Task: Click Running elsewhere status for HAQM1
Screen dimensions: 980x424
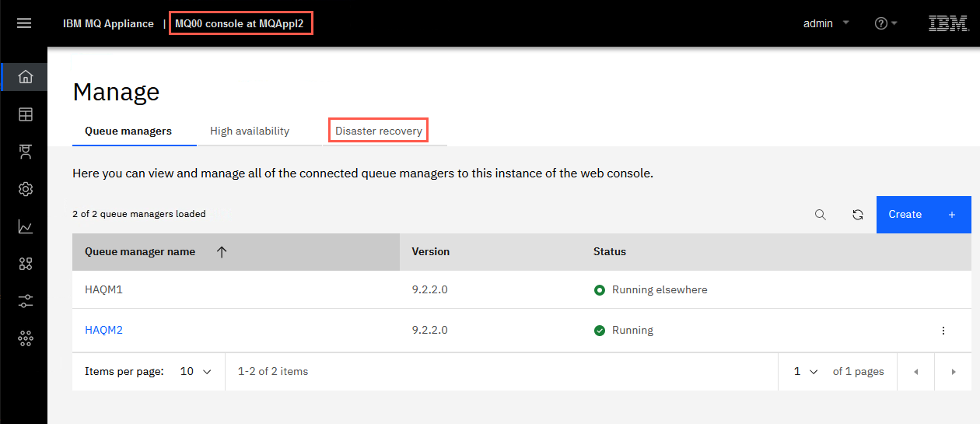Action: (x=660, y=289)
